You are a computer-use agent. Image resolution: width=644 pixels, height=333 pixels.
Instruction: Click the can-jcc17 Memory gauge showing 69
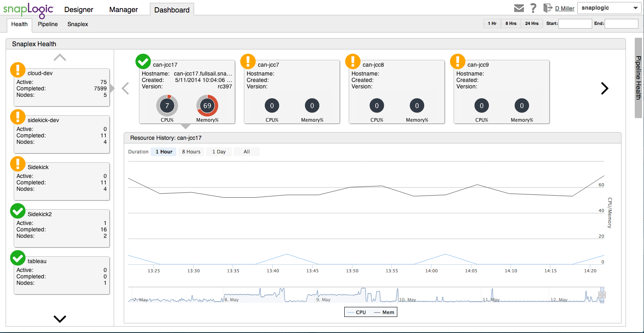click(x=207, y=106)
